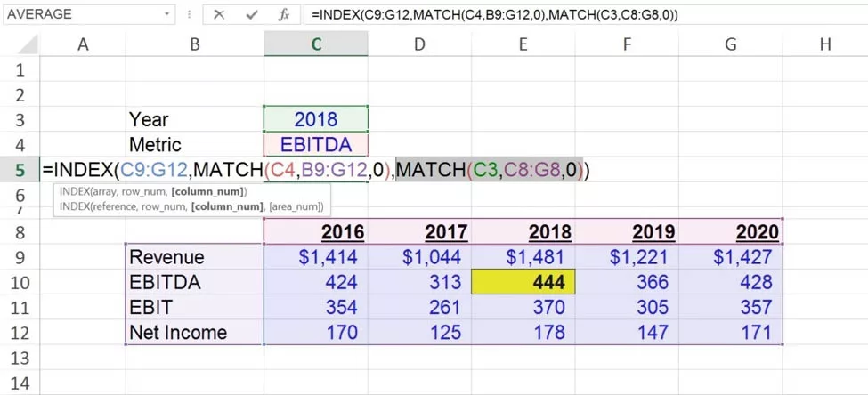Select the column H header
The image size is (868, 395).
[824, 44]
